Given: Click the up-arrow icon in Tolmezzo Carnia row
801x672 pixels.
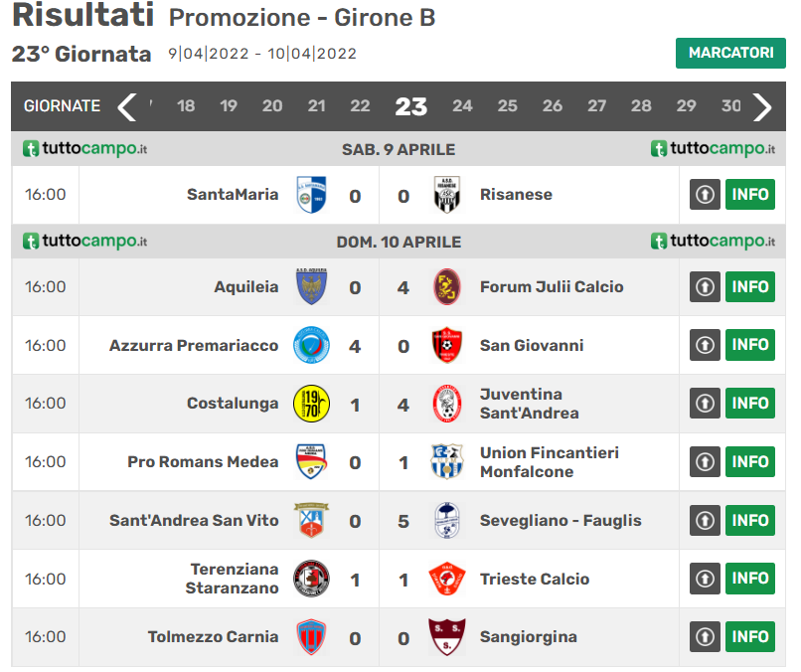Looking at the screenshot, I should point(705,637).
